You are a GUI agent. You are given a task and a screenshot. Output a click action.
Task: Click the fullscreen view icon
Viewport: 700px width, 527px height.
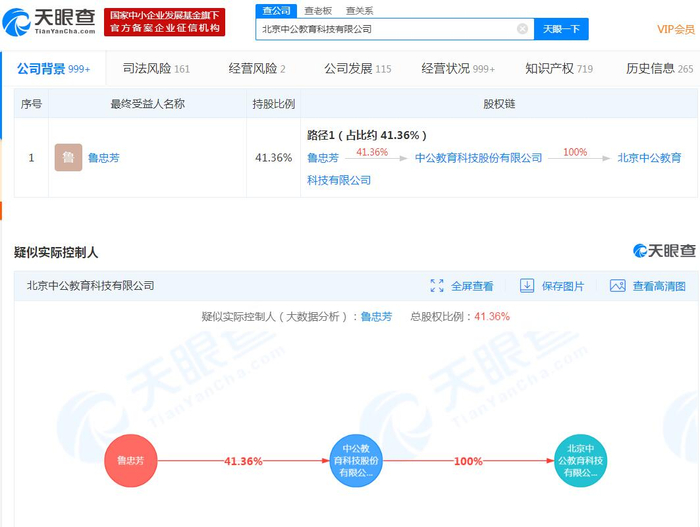point(437,286)
